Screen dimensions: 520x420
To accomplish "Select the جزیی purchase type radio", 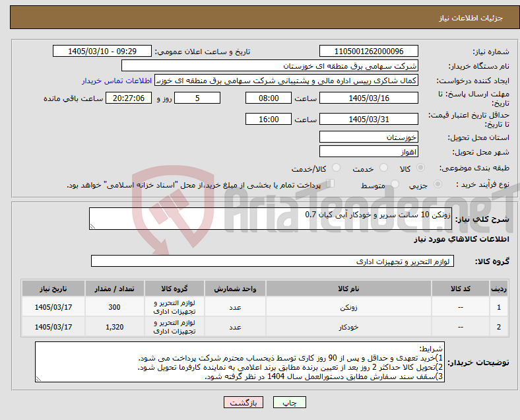I will coord(438,184).
